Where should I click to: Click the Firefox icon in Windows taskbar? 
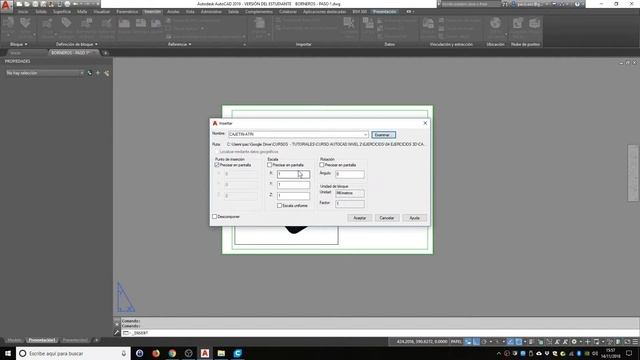click(156, 353)
